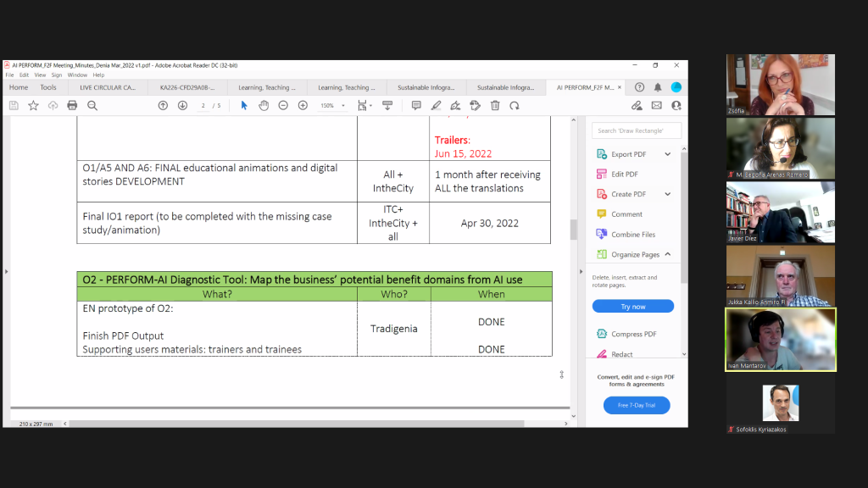Add a sticky note comment icon

pos(416,105)
